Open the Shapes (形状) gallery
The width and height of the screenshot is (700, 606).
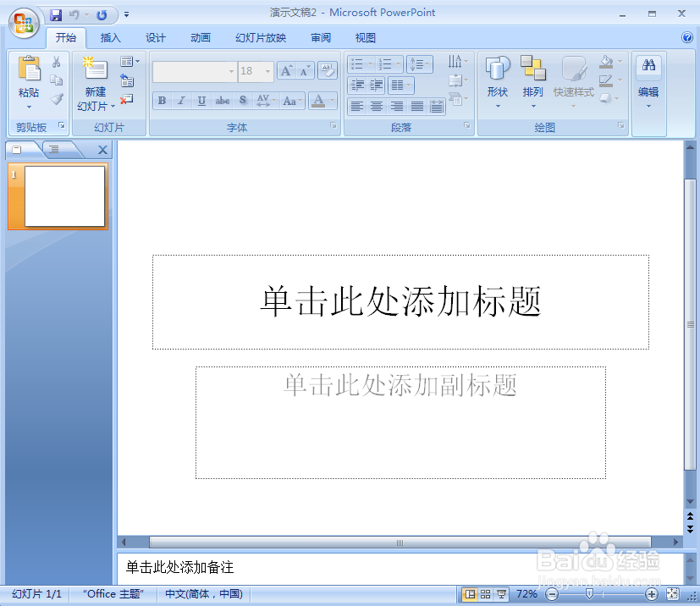tap(498, 83)
